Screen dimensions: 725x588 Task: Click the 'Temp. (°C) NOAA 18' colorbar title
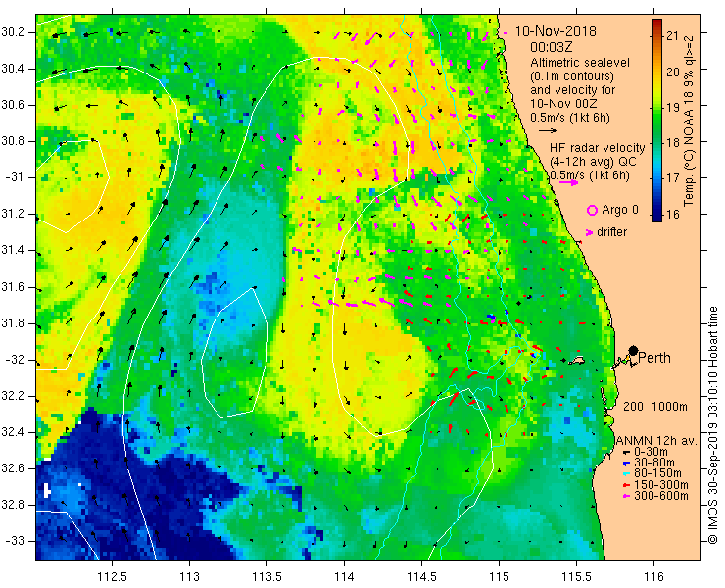689,148
